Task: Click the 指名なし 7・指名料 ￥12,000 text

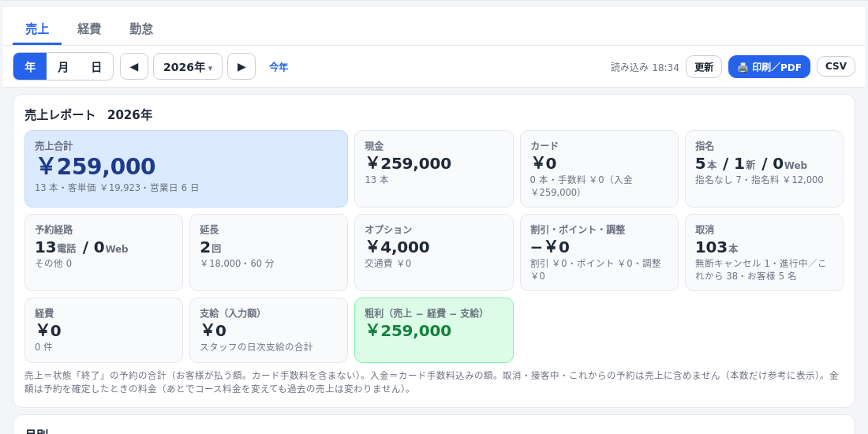Action: [759, 180]
